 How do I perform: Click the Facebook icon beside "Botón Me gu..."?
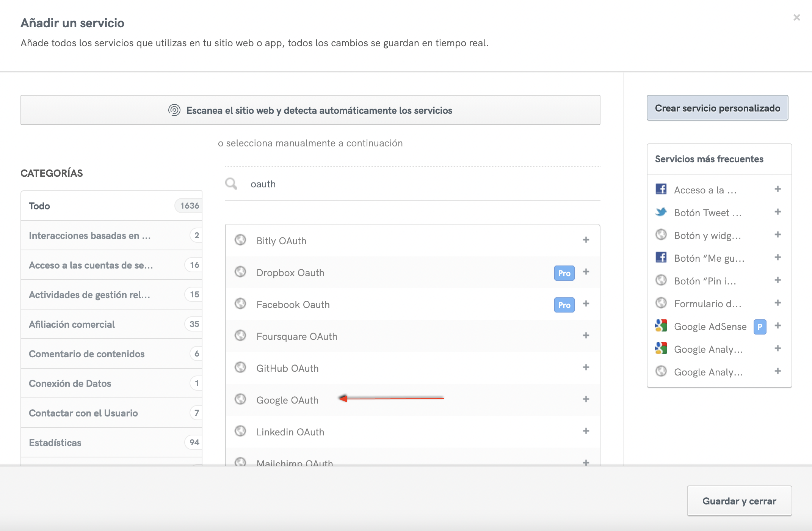[661, 258]
